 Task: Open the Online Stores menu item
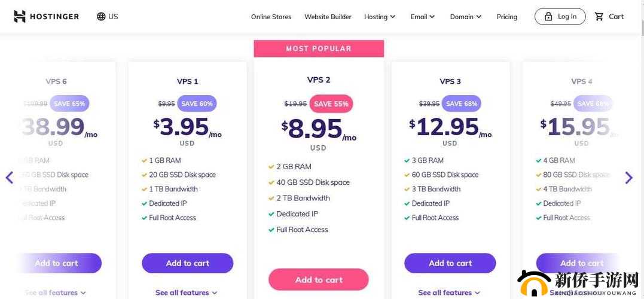pyautogui.click(x=271, y=17)
